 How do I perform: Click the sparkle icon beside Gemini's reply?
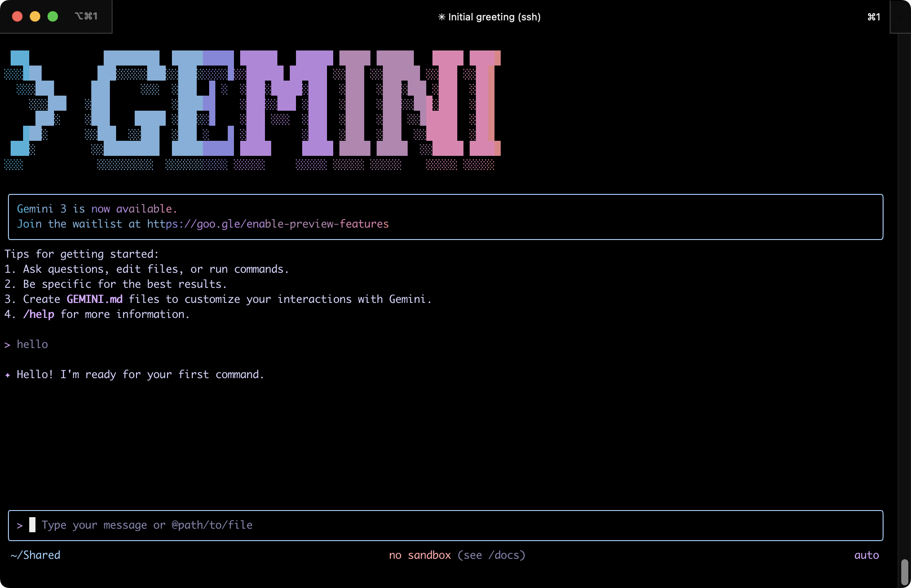tap(8, 375)
